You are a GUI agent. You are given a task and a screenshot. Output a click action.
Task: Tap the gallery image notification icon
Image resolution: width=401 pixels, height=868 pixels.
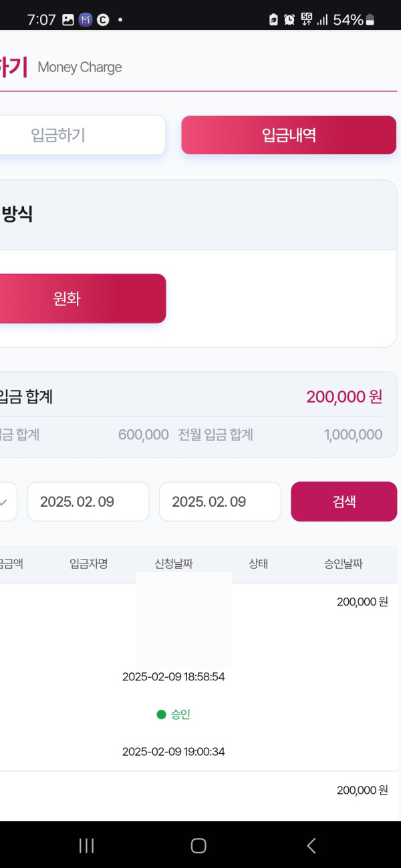coord(68,20)
